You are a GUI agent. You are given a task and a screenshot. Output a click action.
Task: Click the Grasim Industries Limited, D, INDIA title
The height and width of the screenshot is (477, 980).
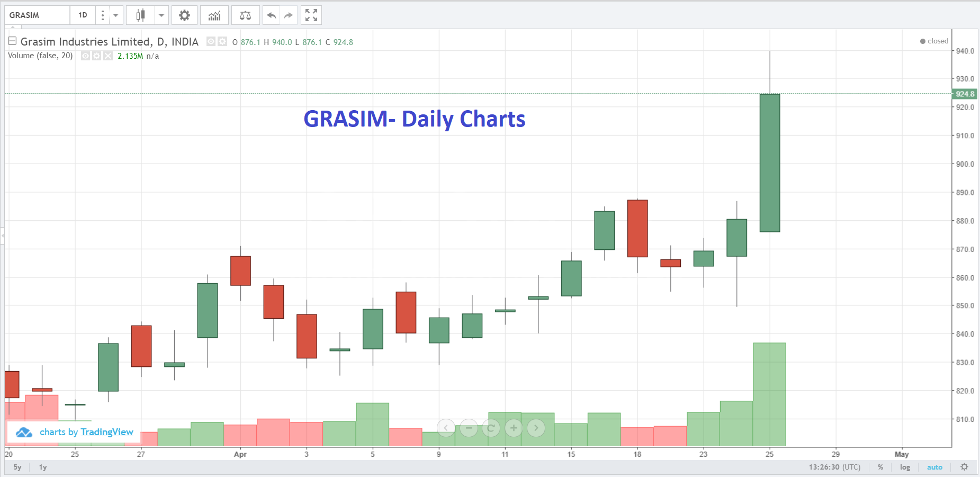click(x=109, y=42)
